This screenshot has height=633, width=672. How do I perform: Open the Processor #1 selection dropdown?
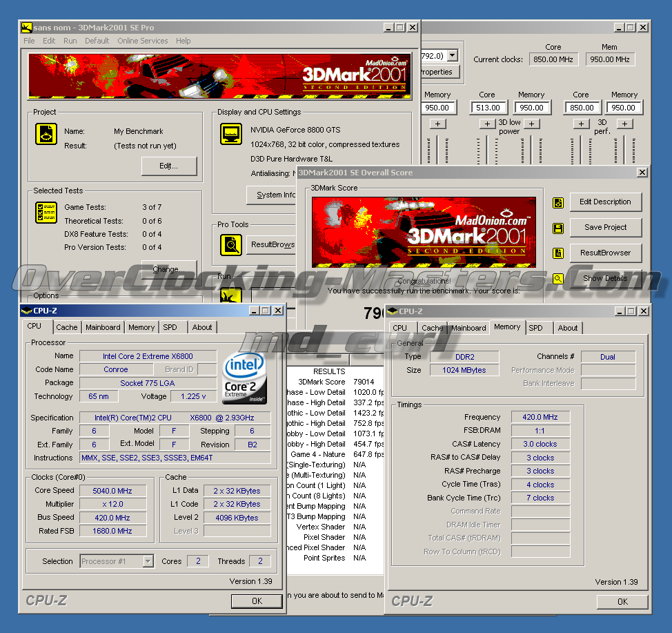click(148, 561)
